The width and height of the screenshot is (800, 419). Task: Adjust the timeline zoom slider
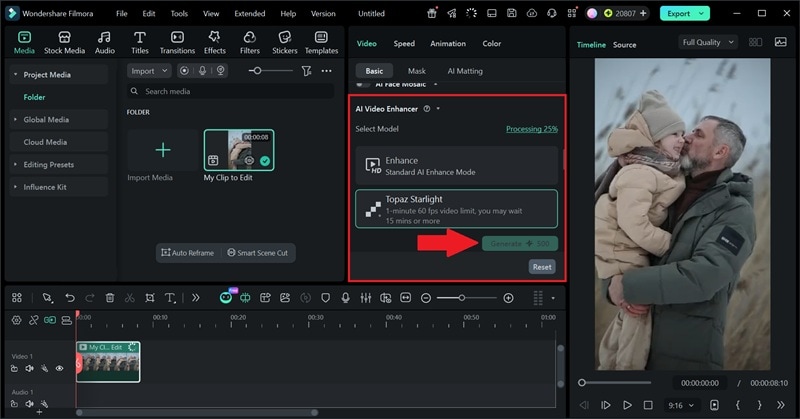(x=467, y=298)
